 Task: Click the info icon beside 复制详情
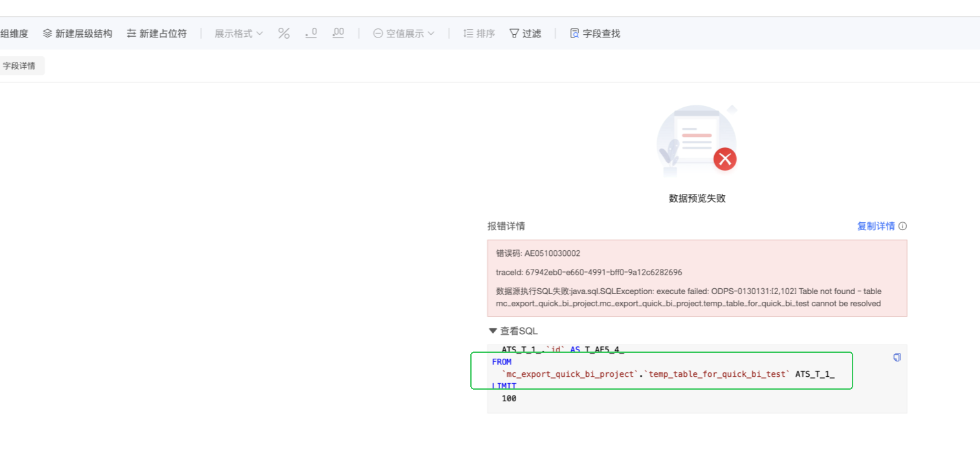click(x=903, y=226)
